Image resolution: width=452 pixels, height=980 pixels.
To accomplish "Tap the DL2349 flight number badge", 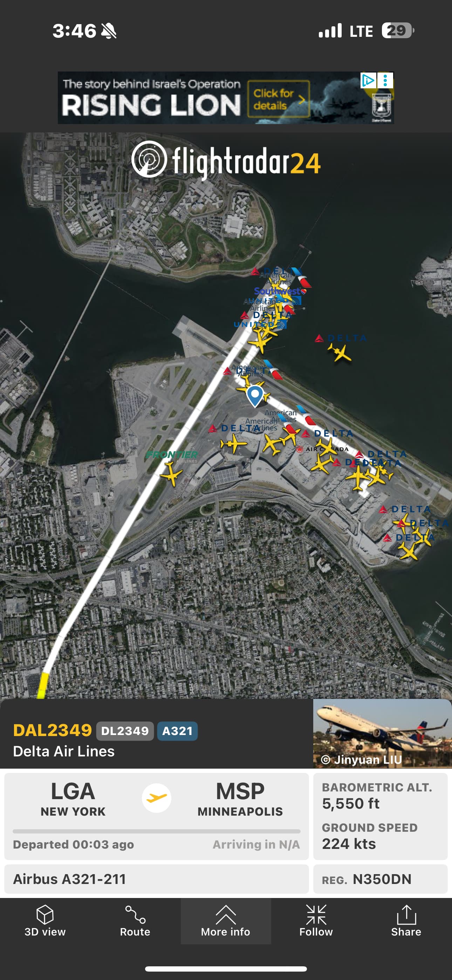I will (125, 731).
